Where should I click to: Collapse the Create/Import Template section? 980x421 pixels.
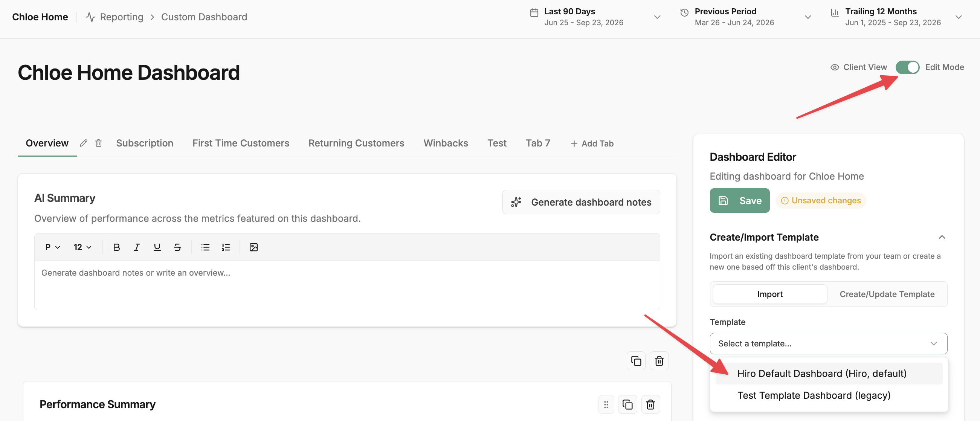pyautogui.click(x=942, y=237)
